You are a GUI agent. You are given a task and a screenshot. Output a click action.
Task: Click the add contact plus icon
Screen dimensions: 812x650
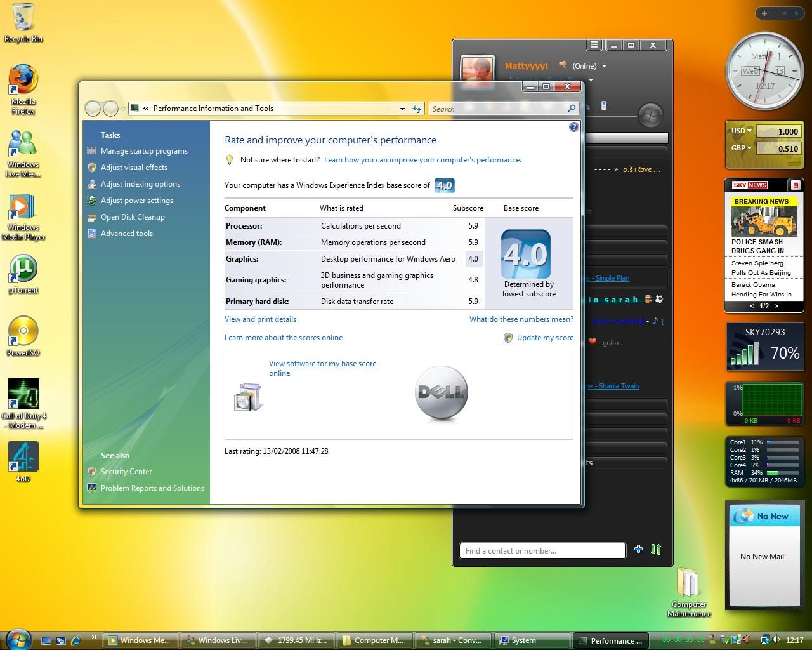pyautogui.click(x=638, y=549)
